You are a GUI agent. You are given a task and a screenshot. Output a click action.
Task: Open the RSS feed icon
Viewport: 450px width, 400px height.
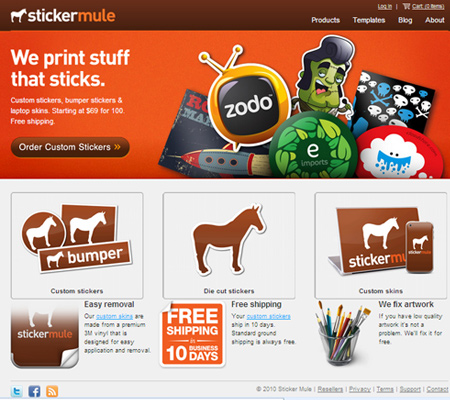coord(52,391)
